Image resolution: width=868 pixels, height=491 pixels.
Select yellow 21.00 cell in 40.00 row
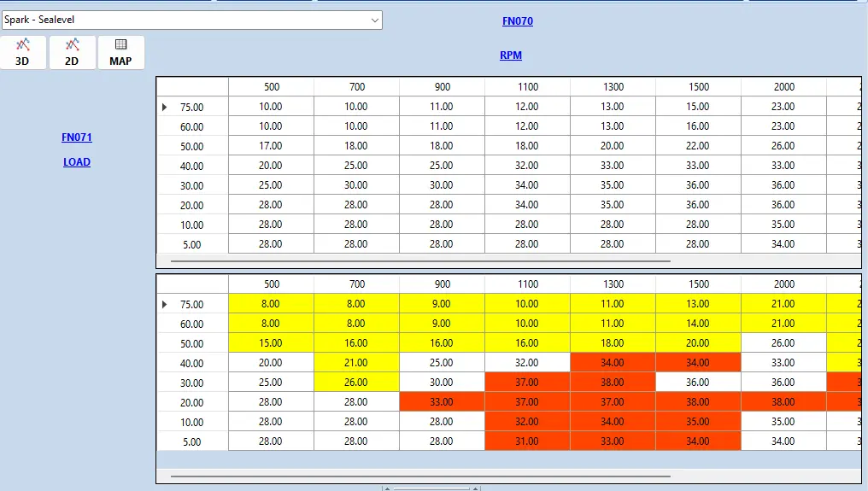click(356, 363)
